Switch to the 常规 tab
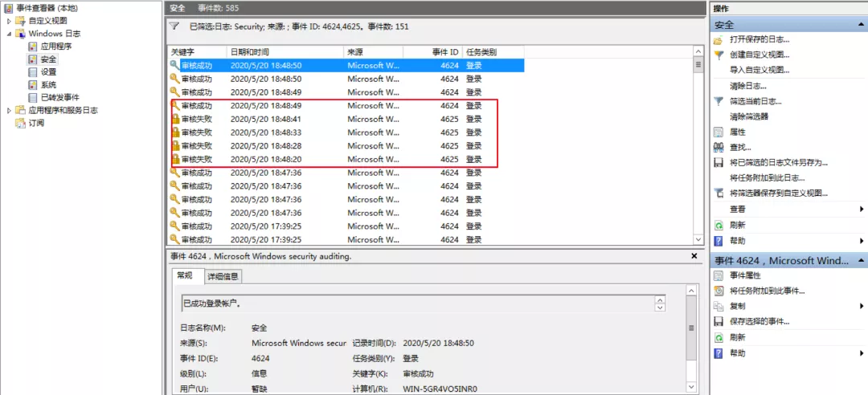Viewport: 868px width, 395px height. [185, 275]
